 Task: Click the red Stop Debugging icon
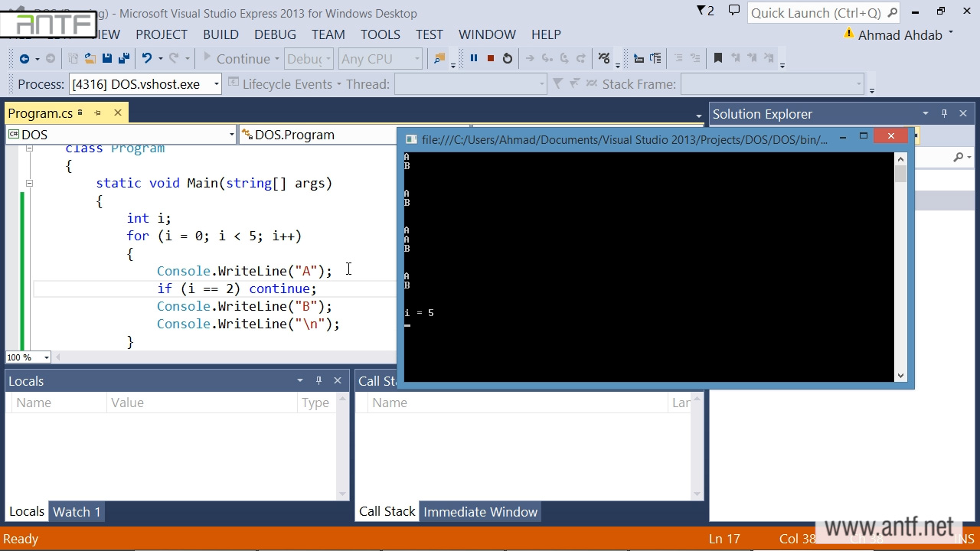pyautogui.click(x=490, y=58)
